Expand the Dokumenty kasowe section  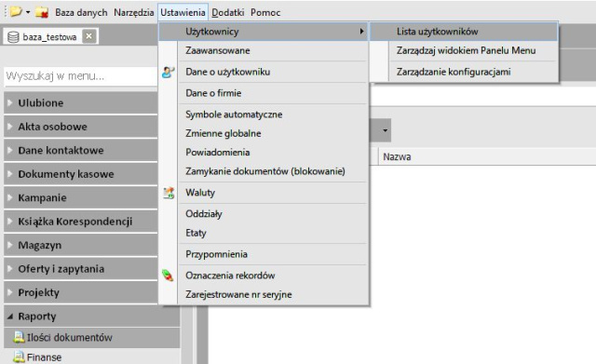(80, 174)
